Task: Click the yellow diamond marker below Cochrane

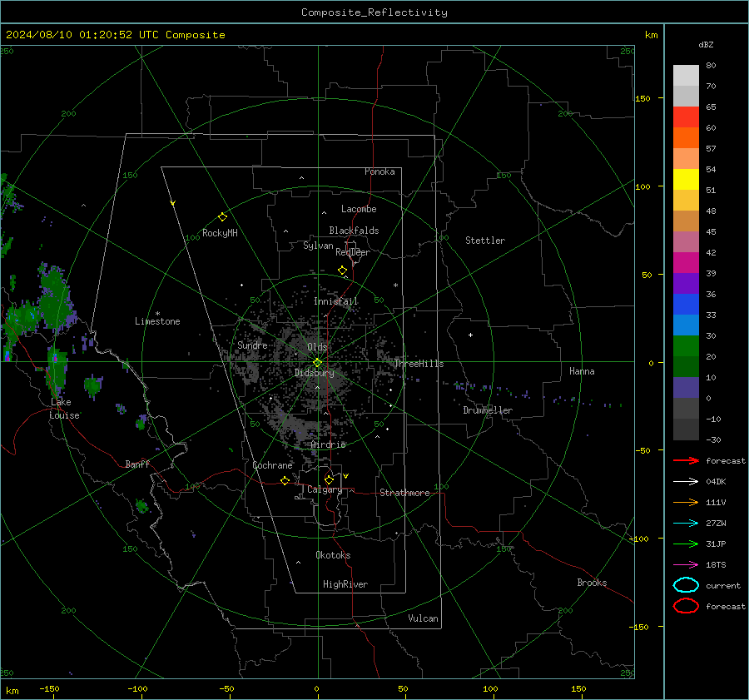Action: click(285, 481)
